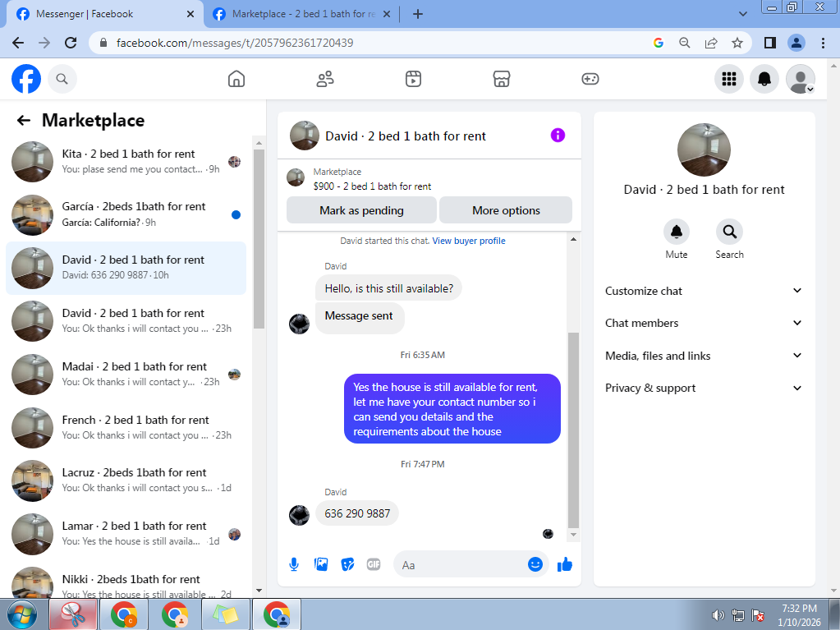This screenshot has height=630, width=840.
Task: Open Nikki 2beds 1bath conversation
Action: 126,583
